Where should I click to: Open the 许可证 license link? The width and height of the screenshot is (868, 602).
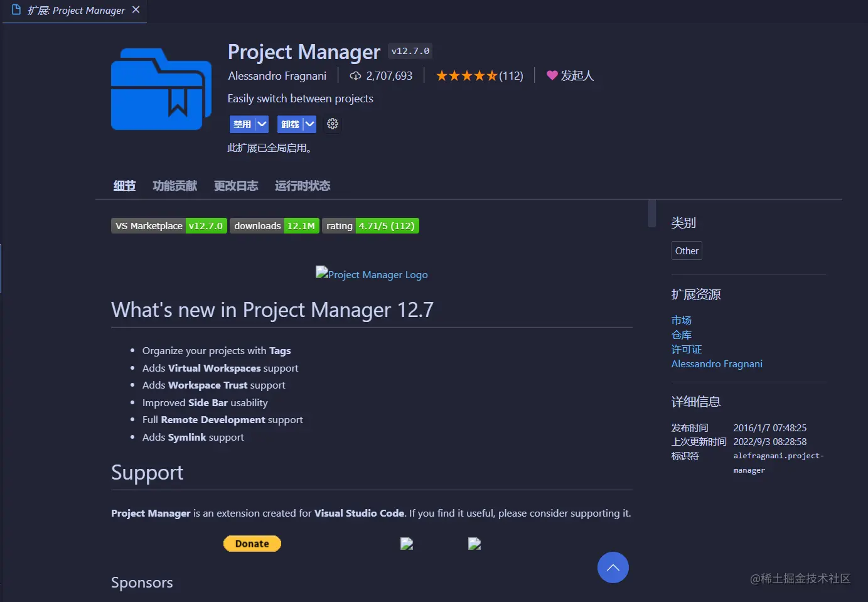687,349
